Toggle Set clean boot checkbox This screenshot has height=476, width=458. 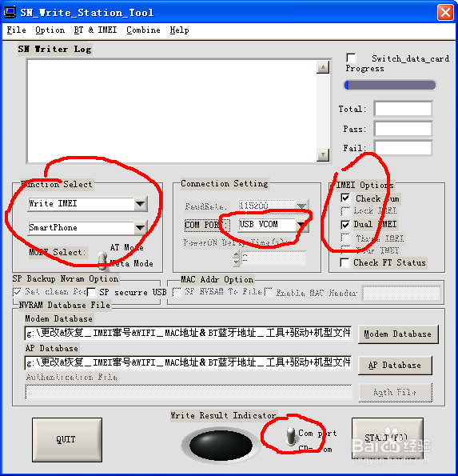[x=17, y=292]
